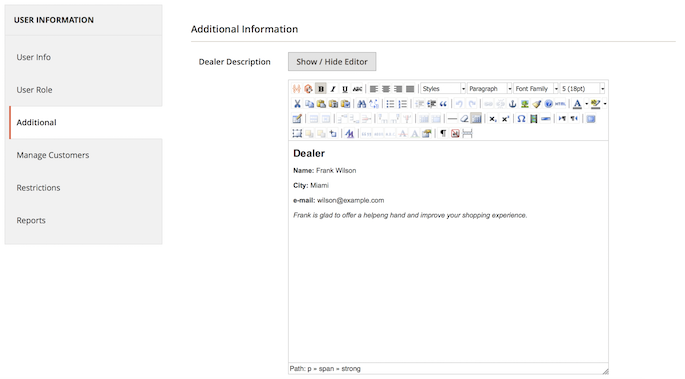The width and height of the screenshot is (685, 379).
Task: Apply blockquote formatting
Action: pyautogui.click(x=443, y=104)
